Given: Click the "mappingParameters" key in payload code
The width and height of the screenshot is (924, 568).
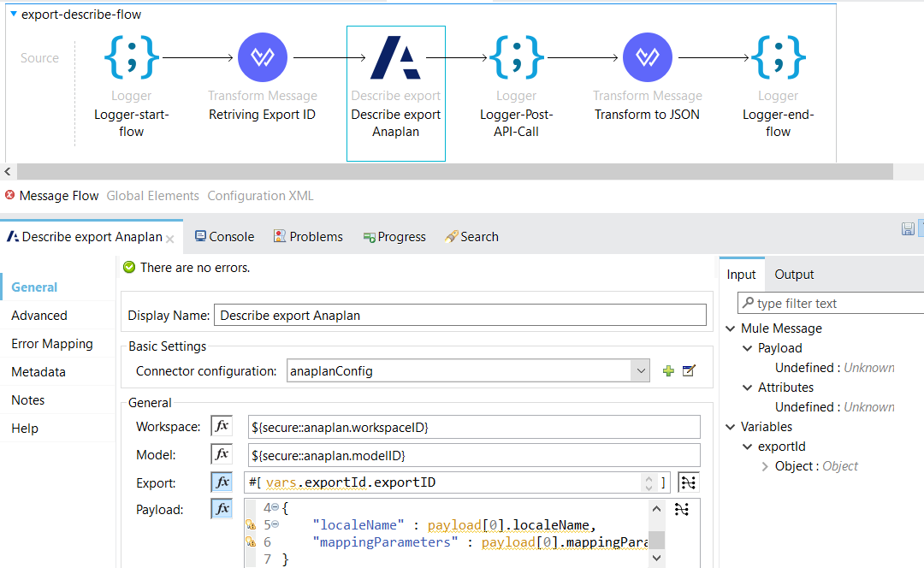Looking at the screenshot, I should (x=385, y=542).
